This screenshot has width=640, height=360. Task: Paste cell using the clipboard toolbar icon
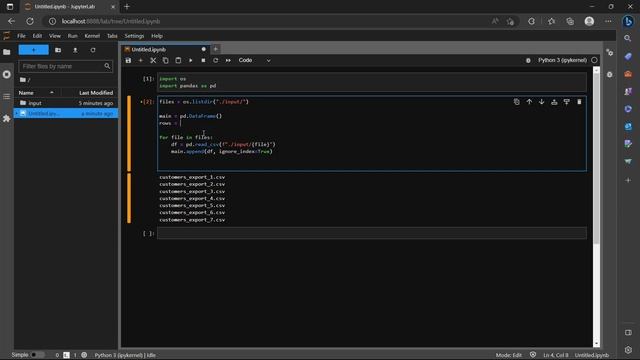point(178,60)
